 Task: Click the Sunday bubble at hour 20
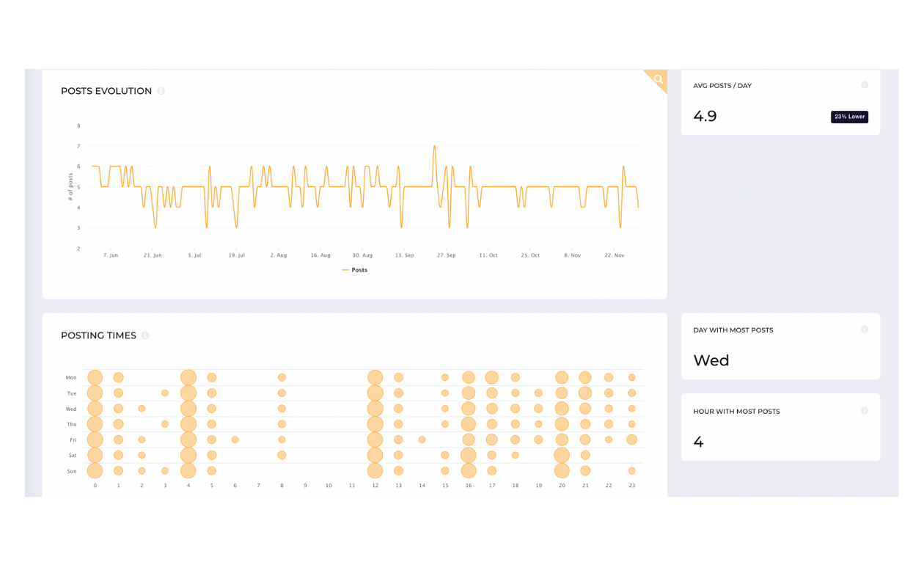click(562, 470)
